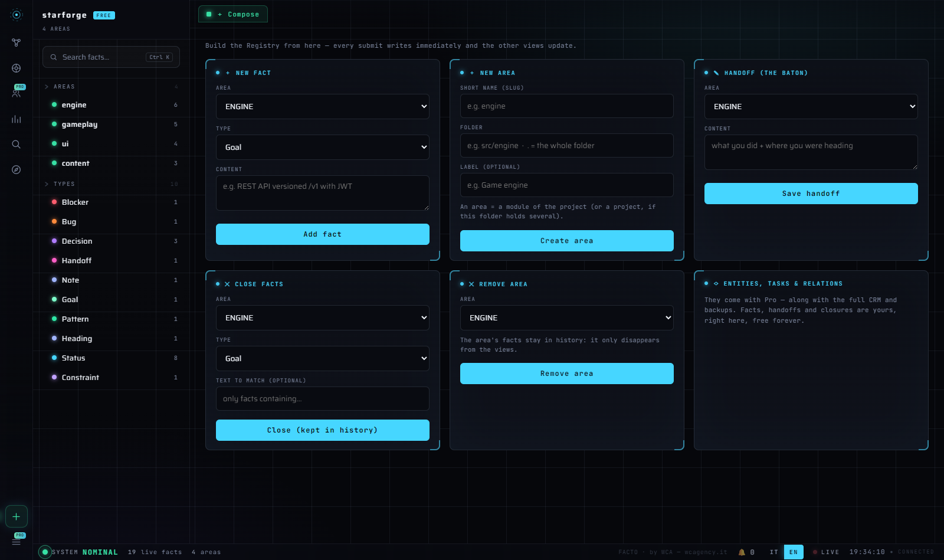Toggle the LIVE indicator
944x560 pixels.
(826, 552)
